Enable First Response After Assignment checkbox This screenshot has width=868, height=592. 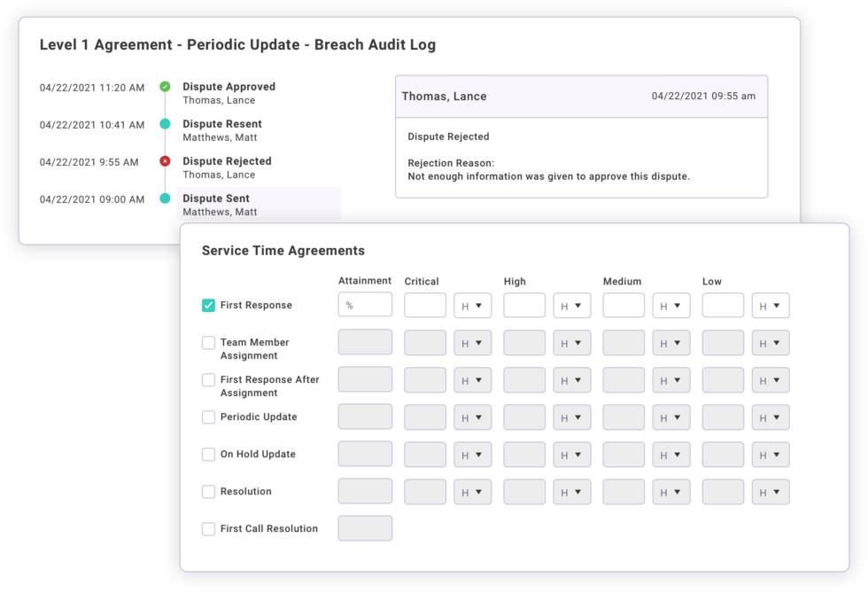(x=208, y=380)
